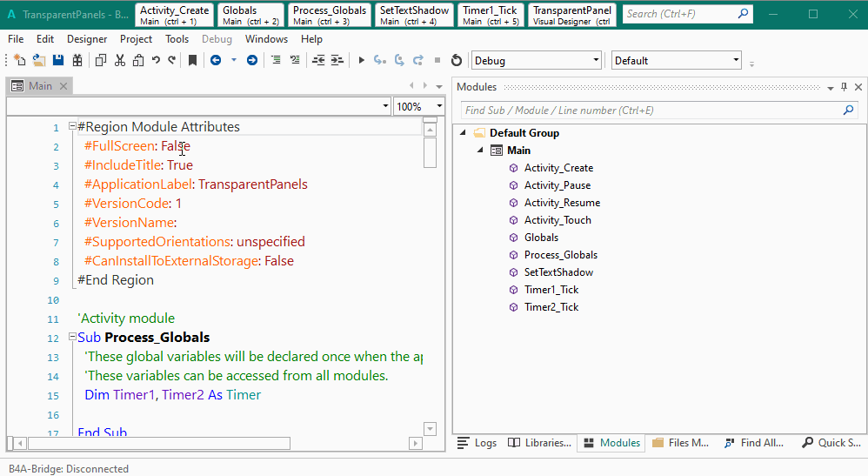868x476 pixels.
Task: Undo the last edit
Action: click(x=156, y=60)
